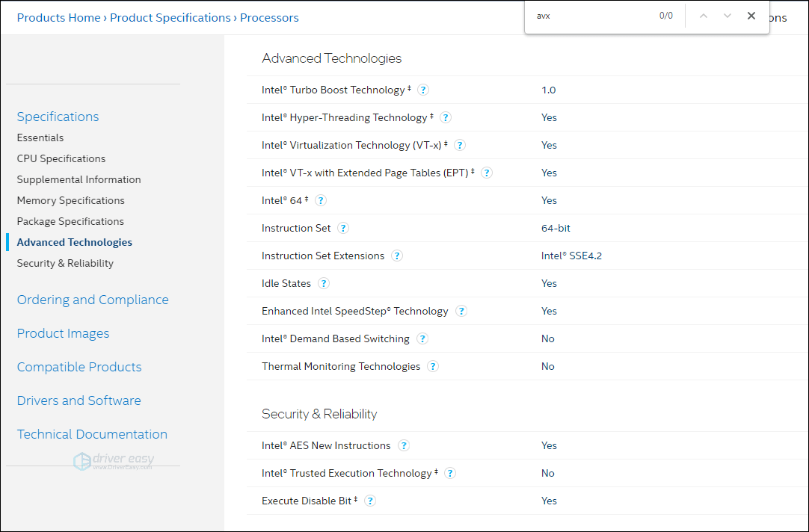Open help for Thermal Monitoring Technologies
809x532 pixels.
pos(433,367)
